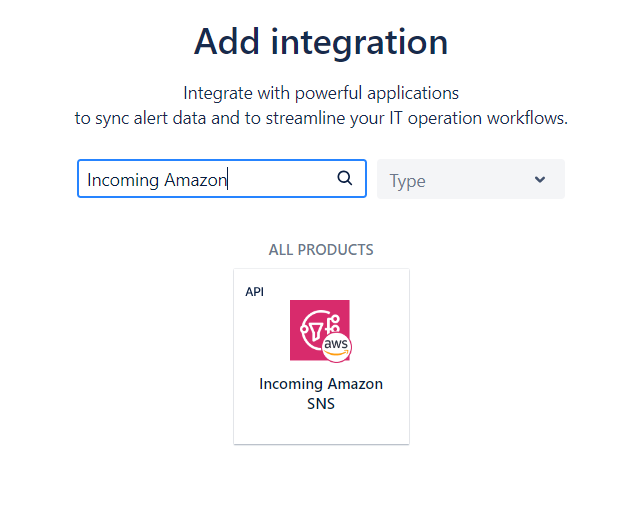Open the Type filter dropdown
Image resolution: width=642 pixels, height=526 pixels.
point(470,179)
